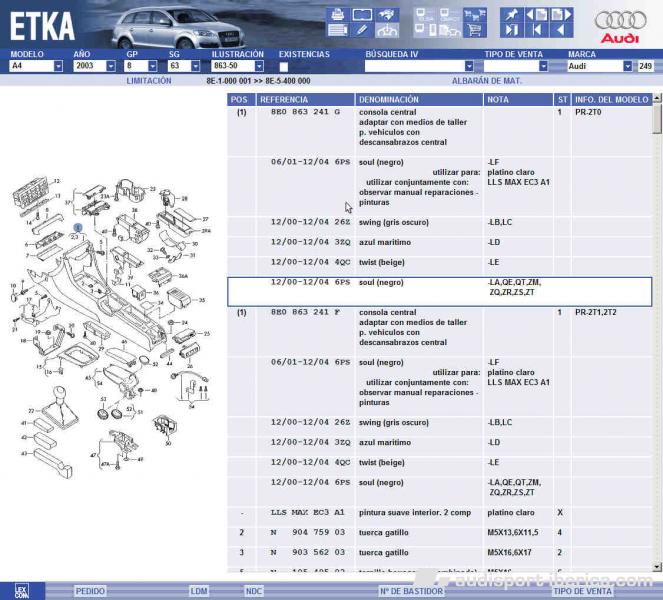Click the multiple shopping carts icon

(475, 15)
